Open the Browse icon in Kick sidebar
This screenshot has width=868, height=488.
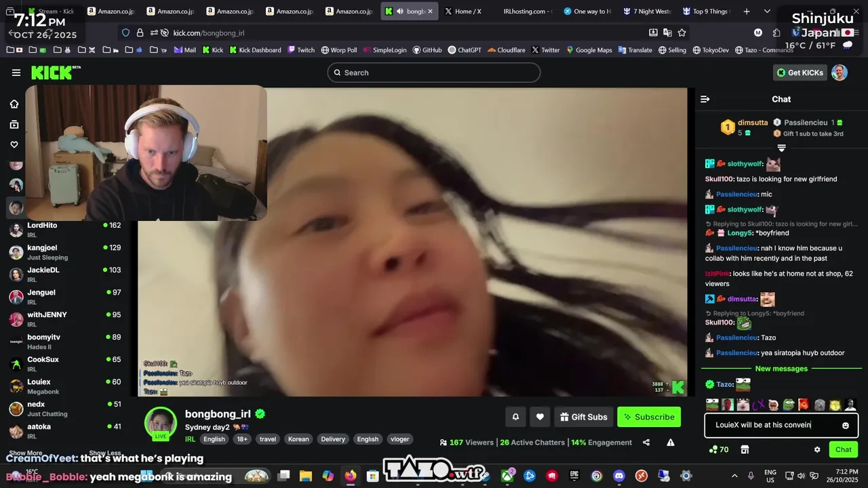pyautogui.click(x=14, y=124)
